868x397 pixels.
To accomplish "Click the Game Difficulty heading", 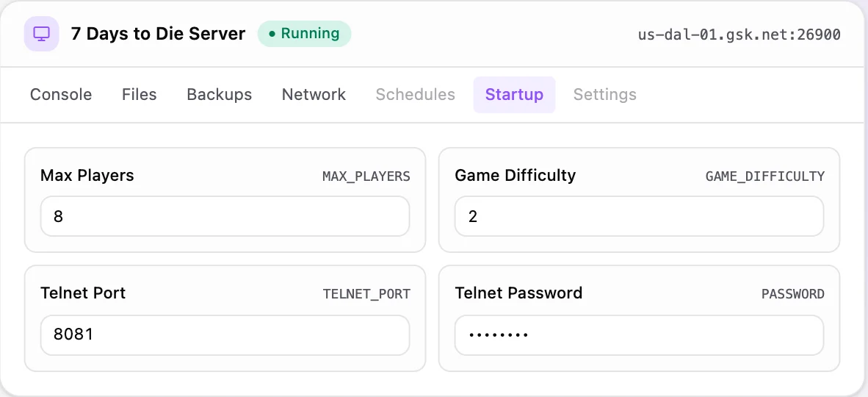I will click(x=516, y=176).
